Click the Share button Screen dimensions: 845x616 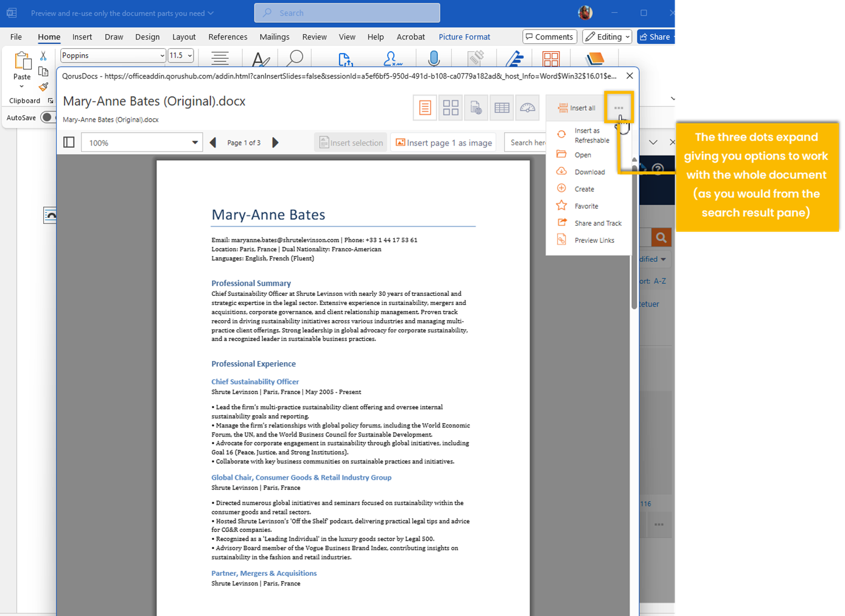(656, 37)
